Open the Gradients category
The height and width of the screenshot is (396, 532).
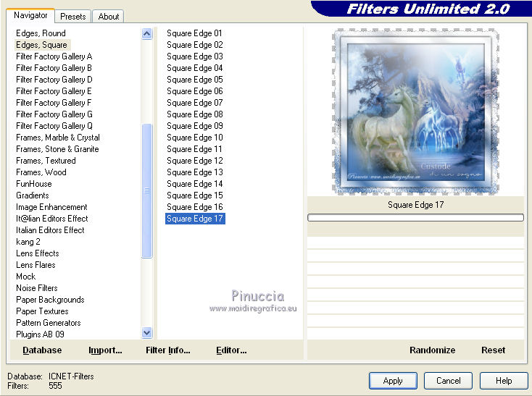pos(32,195)
